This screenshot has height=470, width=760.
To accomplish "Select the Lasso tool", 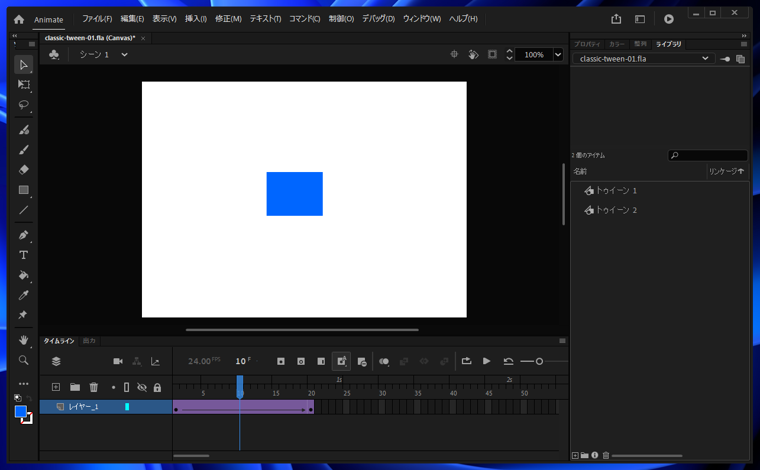I will pos(23,105).
